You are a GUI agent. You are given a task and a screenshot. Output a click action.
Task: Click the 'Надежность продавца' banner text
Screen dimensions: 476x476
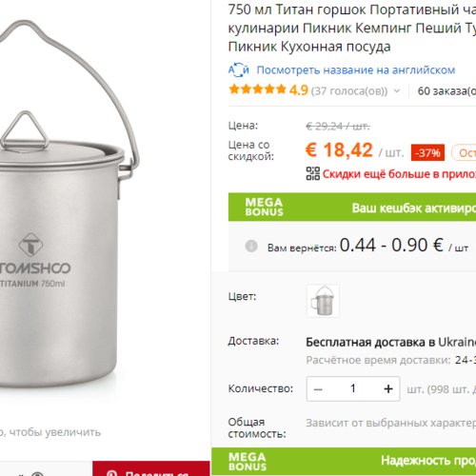point(428,461)
